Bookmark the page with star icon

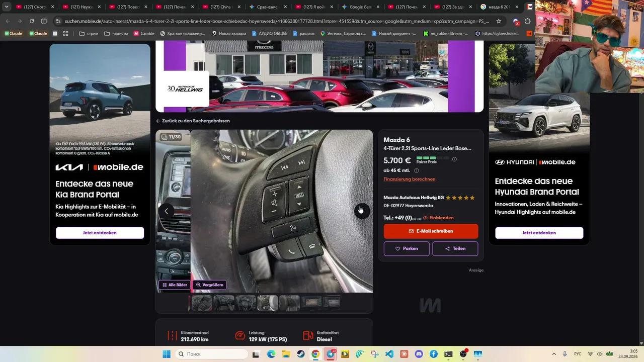[x=499, y=21]
